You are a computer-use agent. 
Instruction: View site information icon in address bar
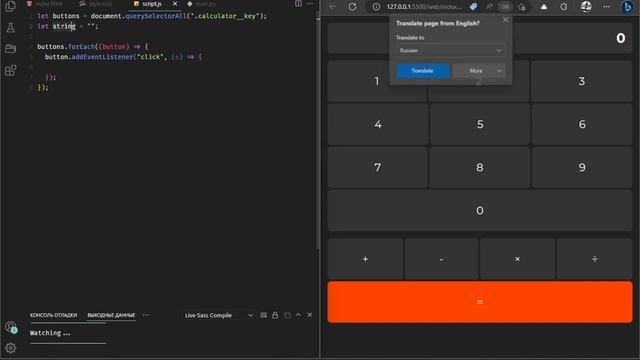coord(376,7)
